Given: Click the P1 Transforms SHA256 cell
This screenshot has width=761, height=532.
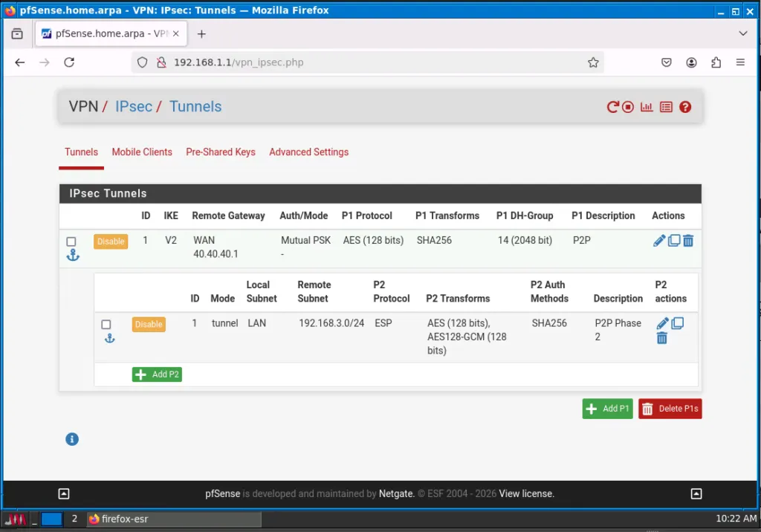Looking at the screenshot, I should [x=434, y=240].
